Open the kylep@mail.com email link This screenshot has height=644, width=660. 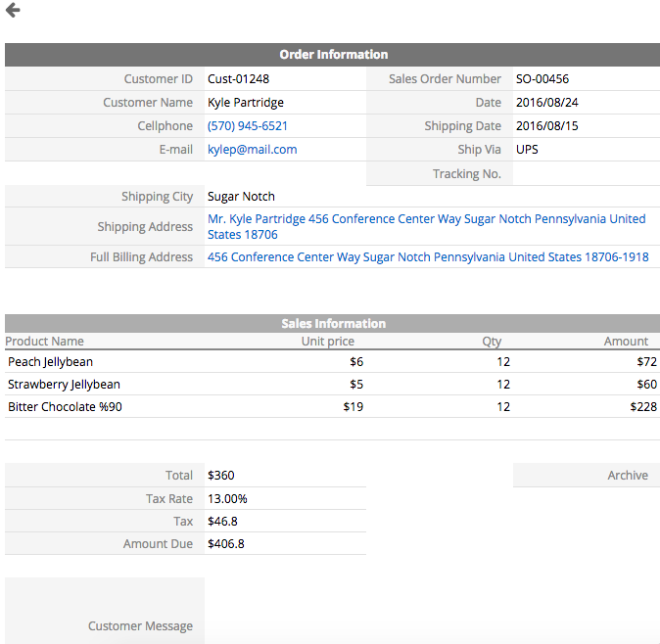pos(252,150)
